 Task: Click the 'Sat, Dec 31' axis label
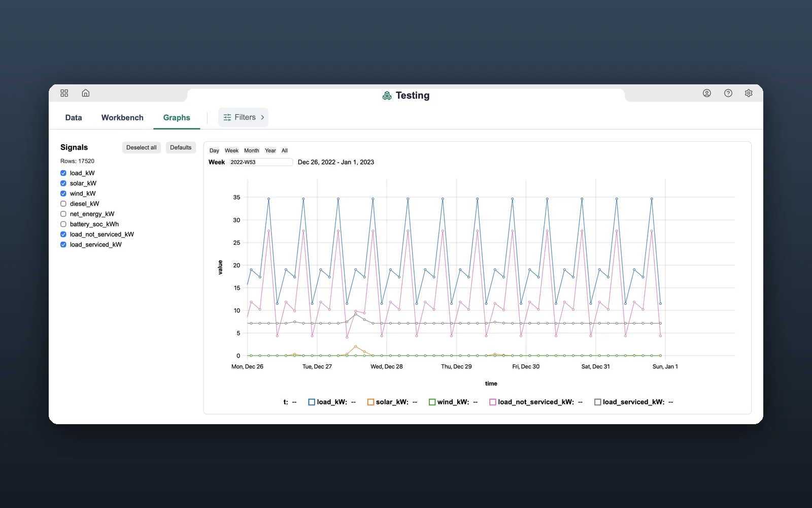coord(596,366)
